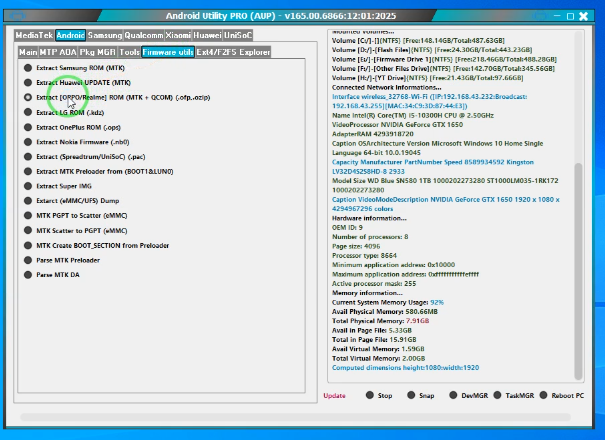Select Extract Spreadtrum/UniSoC (.pac)
This screenshot has width=605, height=440.
tap(84, 157)
